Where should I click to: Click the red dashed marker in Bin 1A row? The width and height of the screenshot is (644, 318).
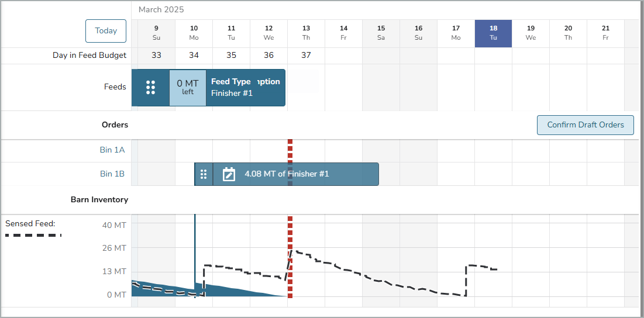290,150
